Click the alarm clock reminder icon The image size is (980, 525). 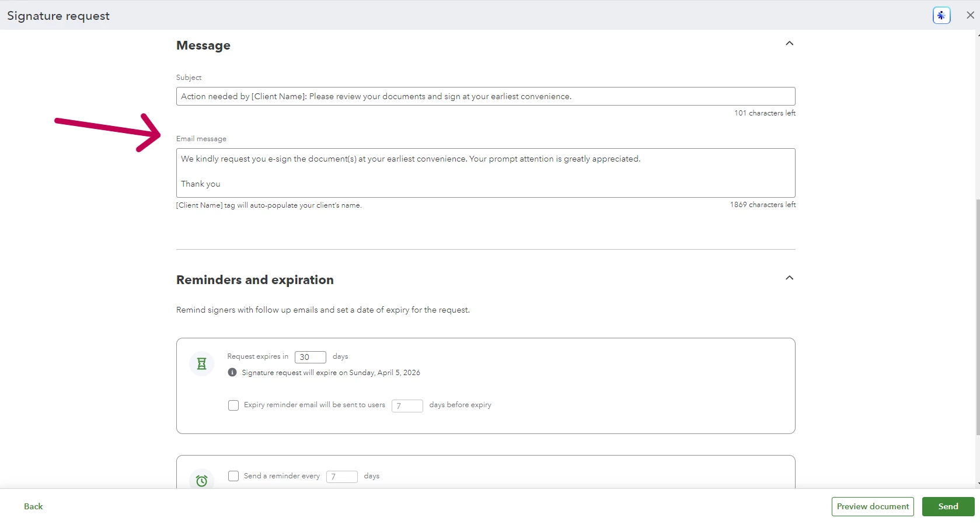click(x=201, y=481)
